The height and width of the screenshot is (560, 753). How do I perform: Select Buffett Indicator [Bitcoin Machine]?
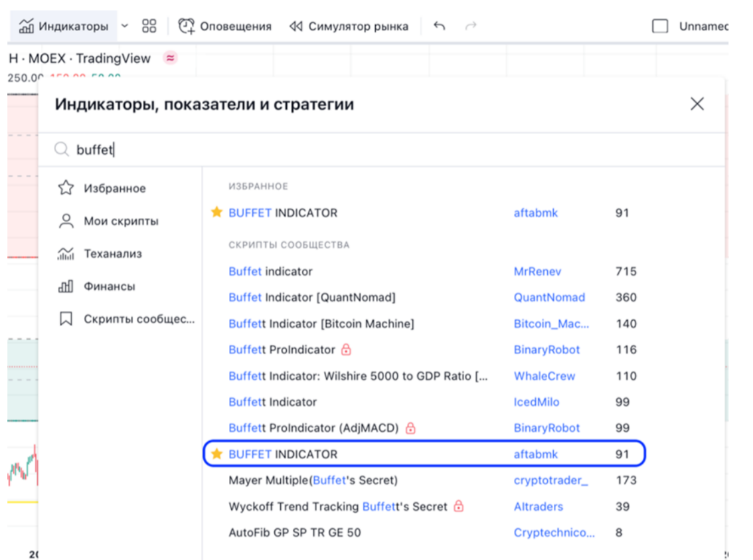pyautogui.click(x=321, y=324)
